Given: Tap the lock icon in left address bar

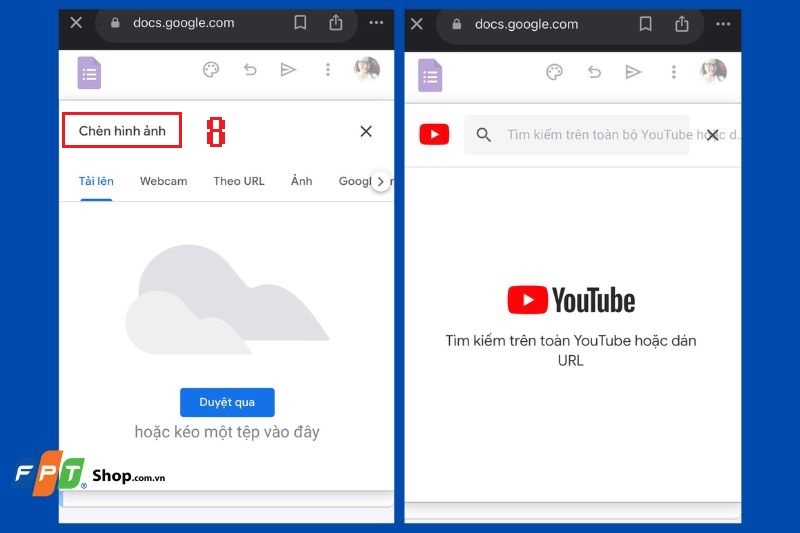Looking at the screenshot, I should [115, 22].
